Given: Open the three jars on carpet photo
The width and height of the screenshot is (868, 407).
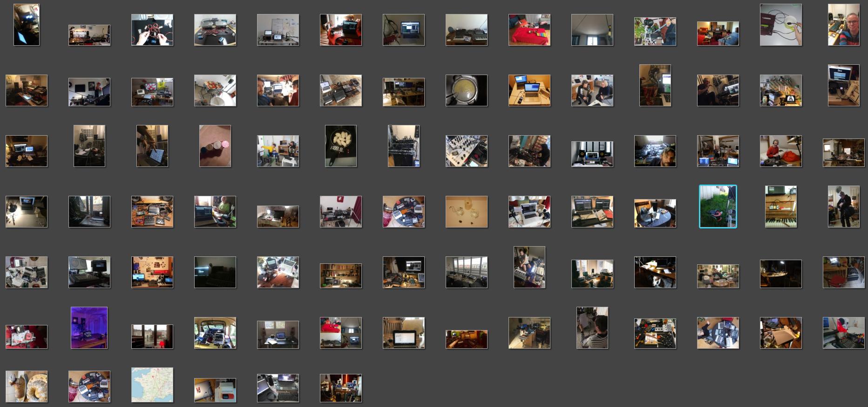Looking at the screenshot, I should click(x=215, y=146).
